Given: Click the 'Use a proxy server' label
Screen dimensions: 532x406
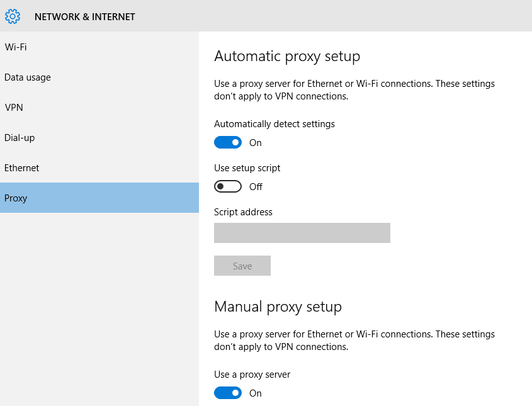Looking at the screenshot, I should pos(252,375).
